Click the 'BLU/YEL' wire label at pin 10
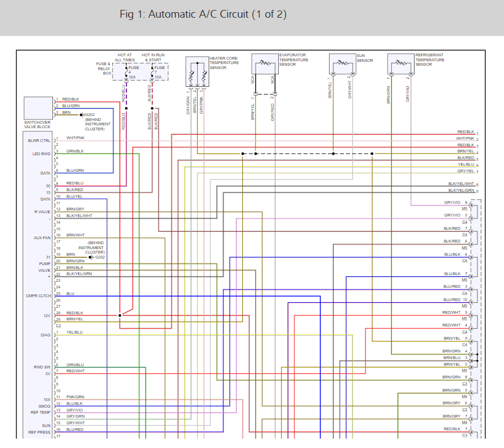 click(x=75, y=197)
